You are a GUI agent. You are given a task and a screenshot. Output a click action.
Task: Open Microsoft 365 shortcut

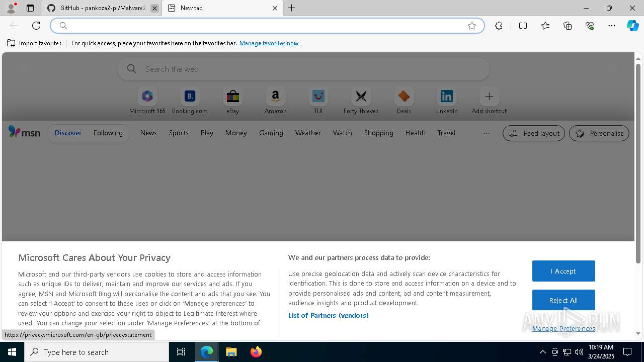pos(147,101)
